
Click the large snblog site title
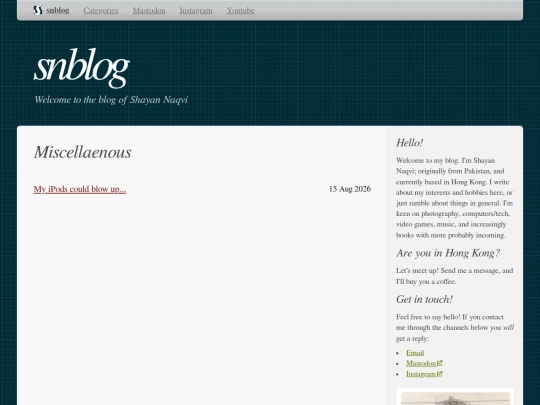pos(82,68)
